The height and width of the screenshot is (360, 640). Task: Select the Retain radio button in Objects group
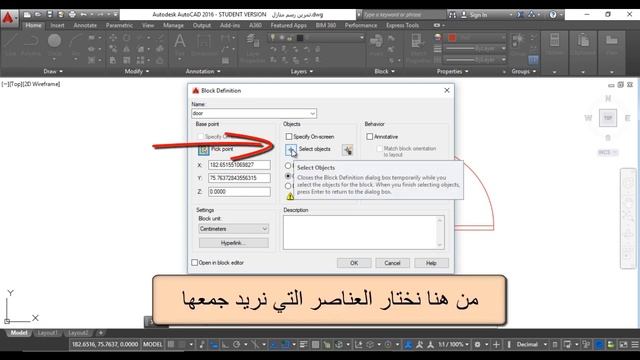point(288,166)
